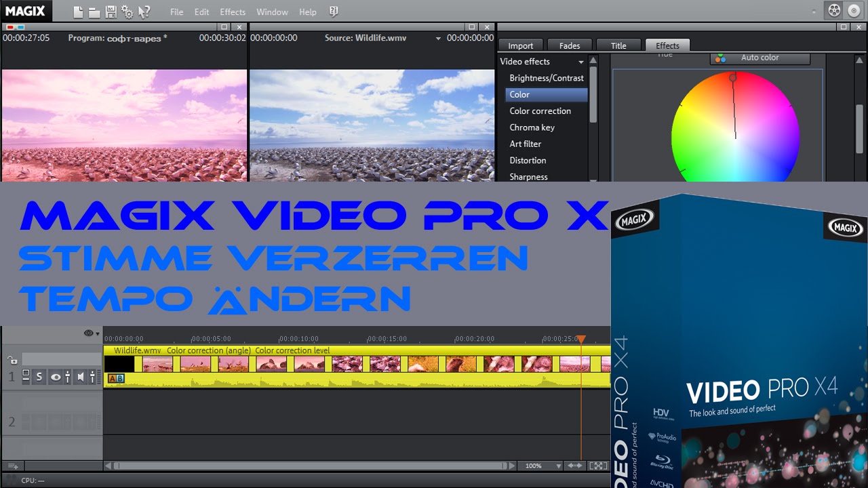This screenshot has height=488, width=868.
Task: Toggle track 1 size maximize/minimize icon
Action: (x=26, y=376)
